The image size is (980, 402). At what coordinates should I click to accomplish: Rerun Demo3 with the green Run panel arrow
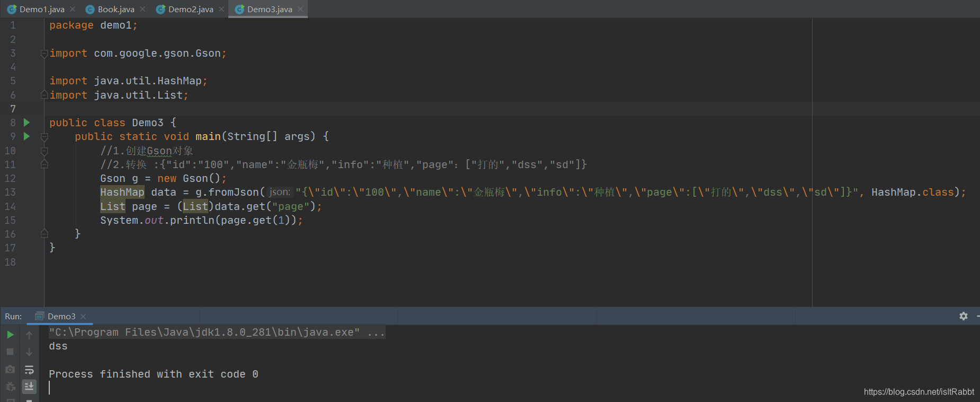click(x=10, y=335)
